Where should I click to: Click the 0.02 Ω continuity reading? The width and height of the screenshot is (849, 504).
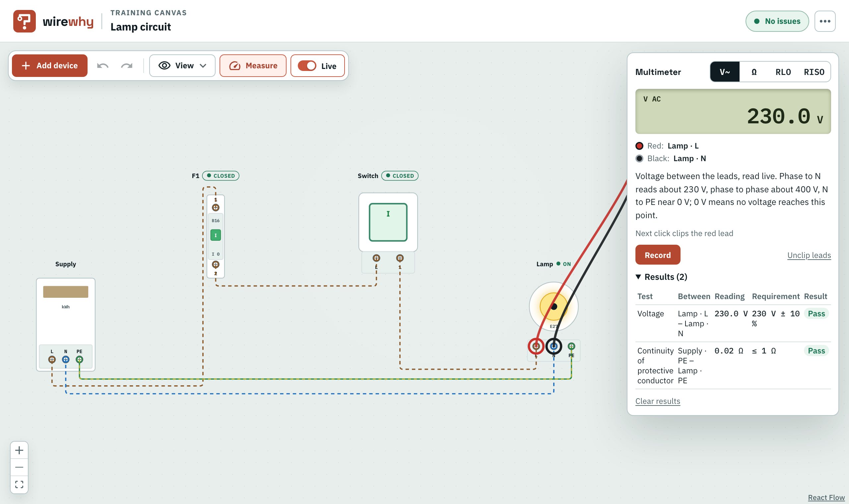point(728,351)
